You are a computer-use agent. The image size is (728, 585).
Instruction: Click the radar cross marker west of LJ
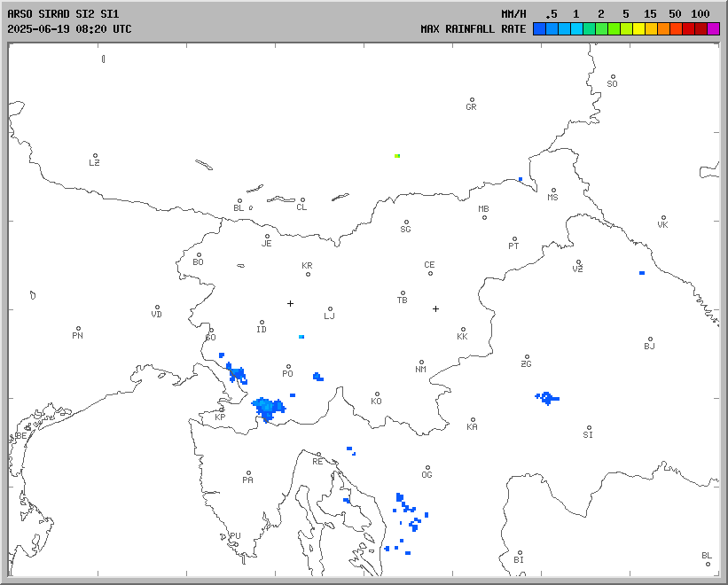tap(290, 304)
